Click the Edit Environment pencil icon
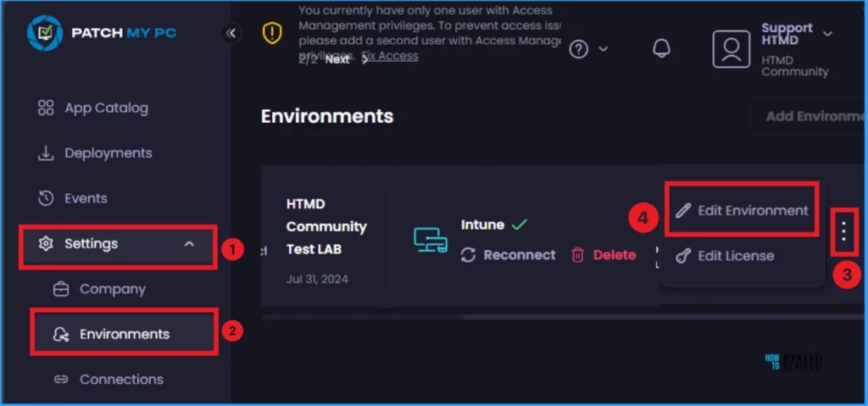The height and width of the screenshot is (406, 868). [x=683, y=210]
